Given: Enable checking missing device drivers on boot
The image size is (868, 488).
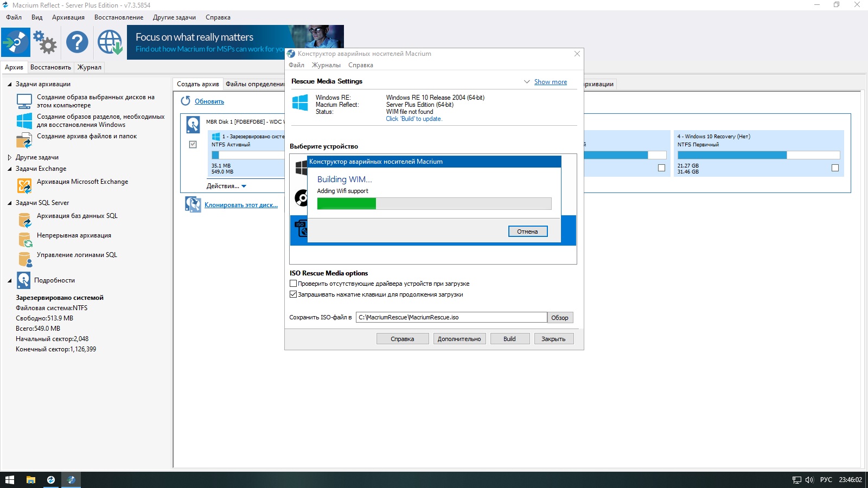Looking at the screenshot, I should 293,284.
